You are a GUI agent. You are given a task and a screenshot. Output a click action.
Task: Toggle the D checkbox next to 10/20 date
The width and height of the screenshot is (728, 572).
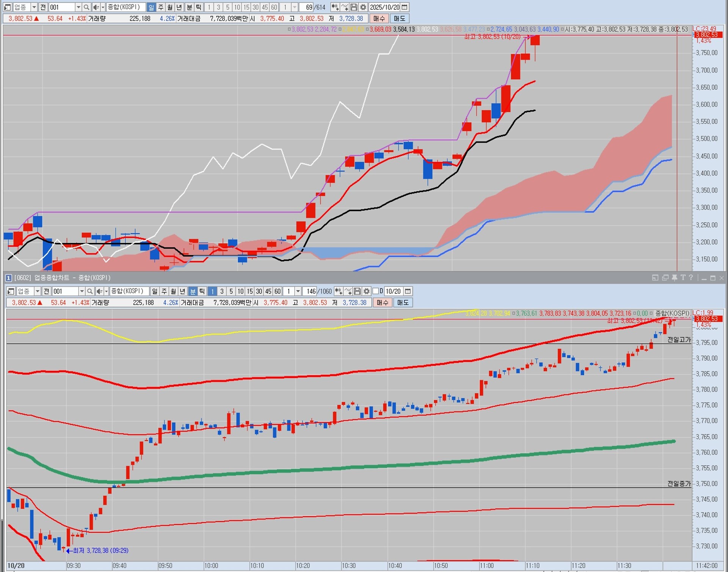pyautogui.click(x=376, y=291)
